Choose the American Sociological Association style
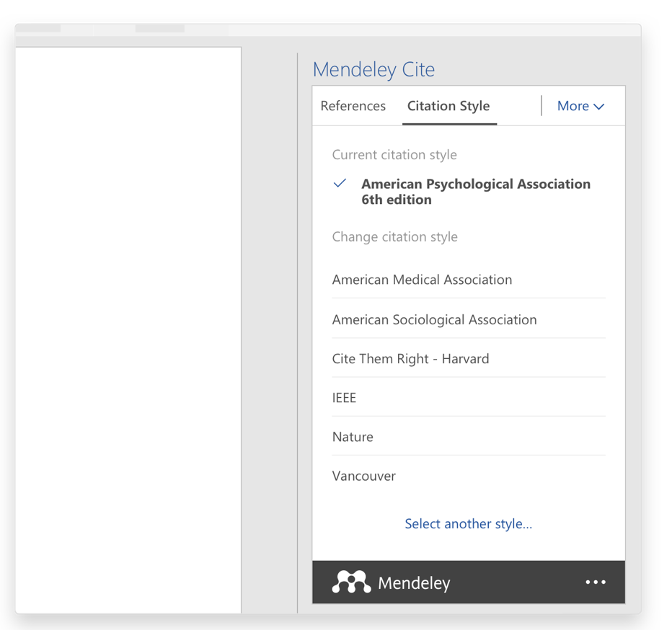672x630 pixels. coord(434,319)
